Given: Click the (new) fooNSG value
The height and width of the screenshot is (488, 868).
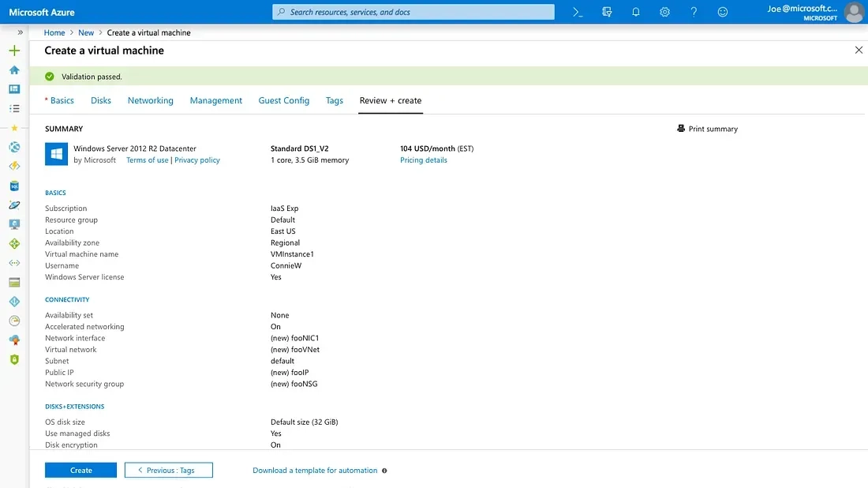Looking at the screenshot, I should click(294, 384).
